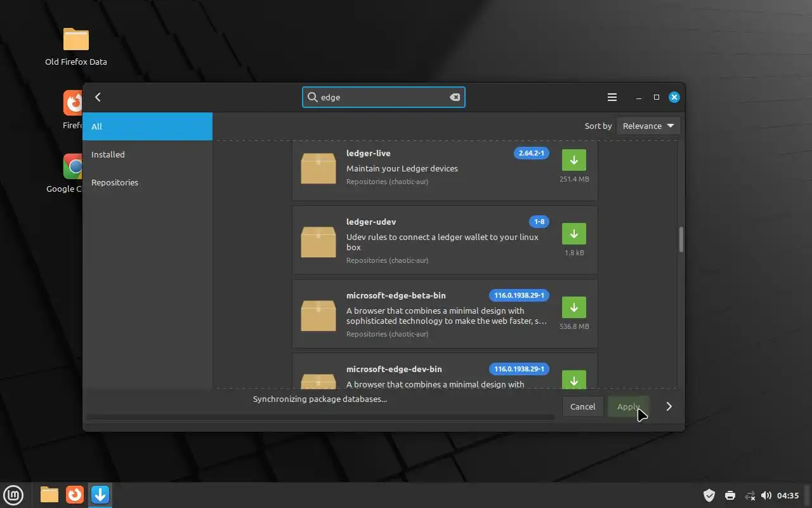Open the Google Chrome desktop shortcut
Viewport: 812px width, 508px height.
click(x=65, y=173)
